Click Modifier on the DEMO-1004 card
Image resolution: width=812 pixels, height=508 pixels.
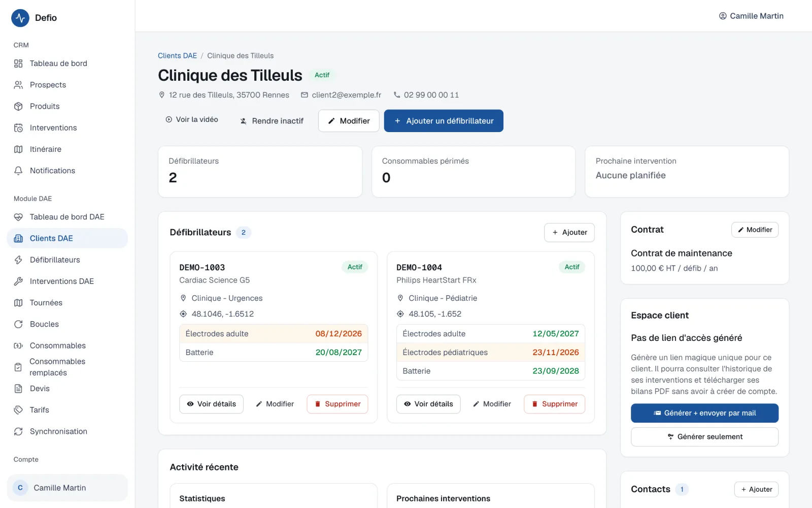pos(492,404)
